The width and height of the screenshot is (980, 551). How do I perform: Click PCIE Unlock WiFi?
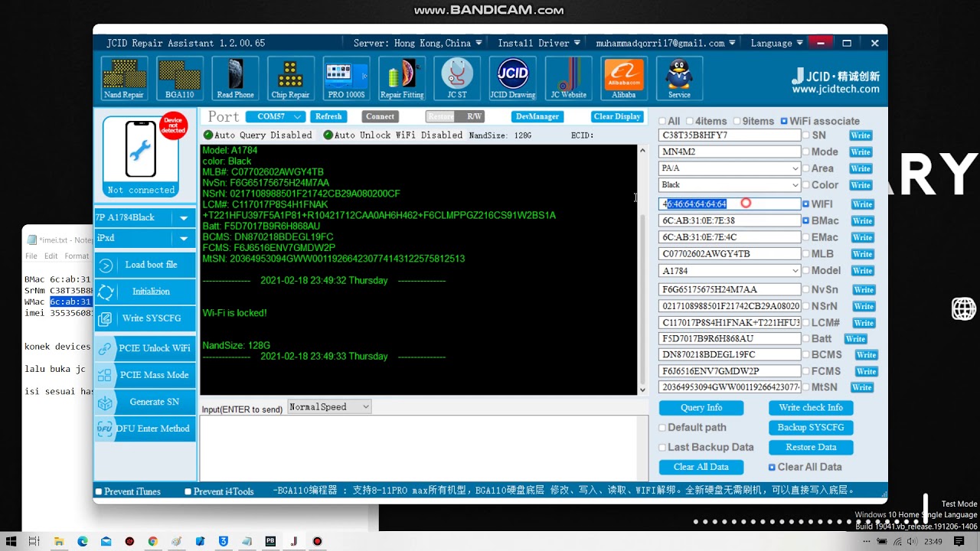click(x=145, y=348)
